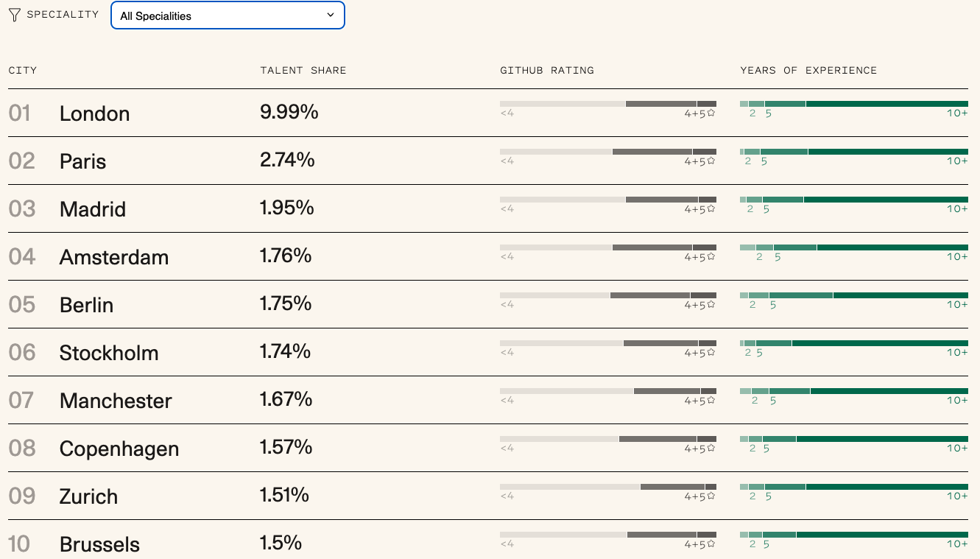Click the Talent Share column header
The image size is (980, 559).
pos(303,71)
